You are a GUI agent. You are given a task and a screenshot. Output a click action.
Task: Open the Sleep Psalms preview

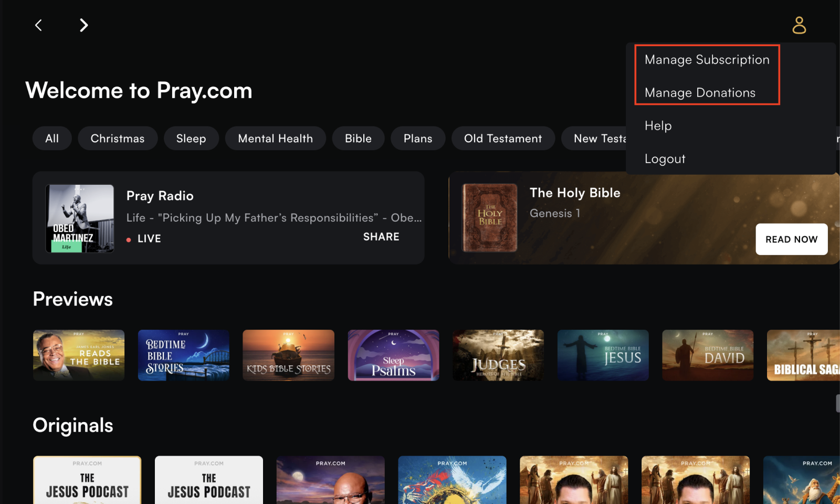[x=393, y=355]
